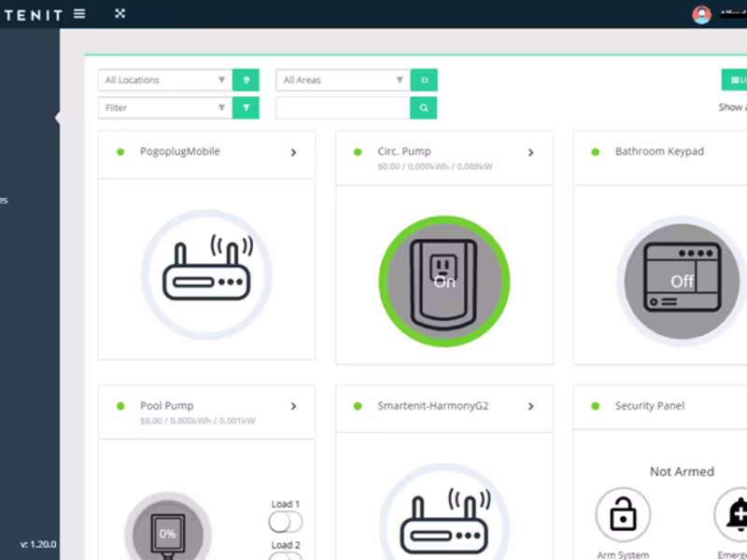Click the Not Armed status text
The width and height of the screenshot is (747, 560).
point(682,471)
